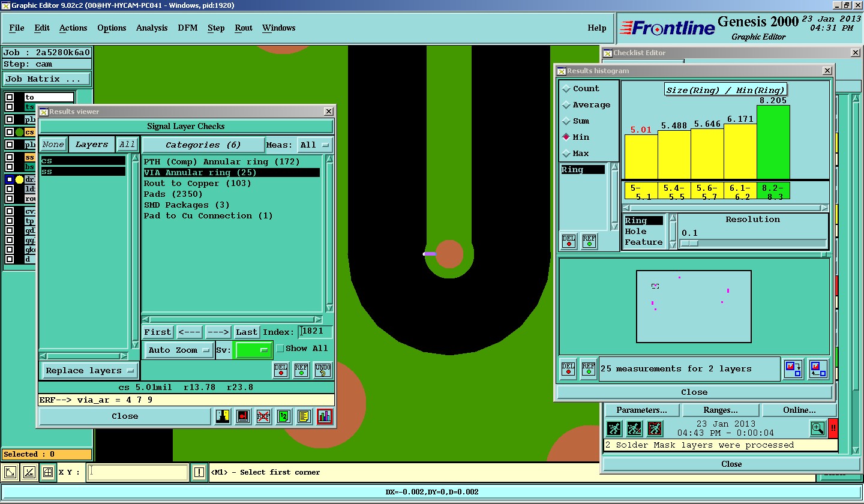Image resolution: width=864 pixels, height=504 pixels.
Task: Click the Parameters... button
Action: click(x=641, y=410)
